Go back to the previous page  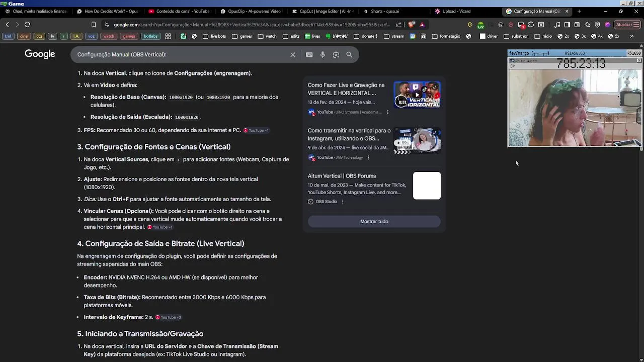click(x=7, y=25)
